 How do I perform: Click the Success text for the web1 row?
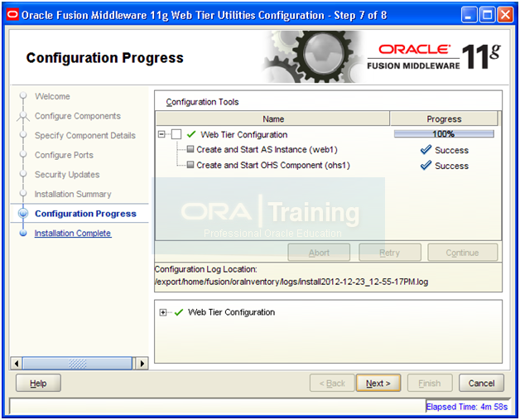click(x=451, y=150)
